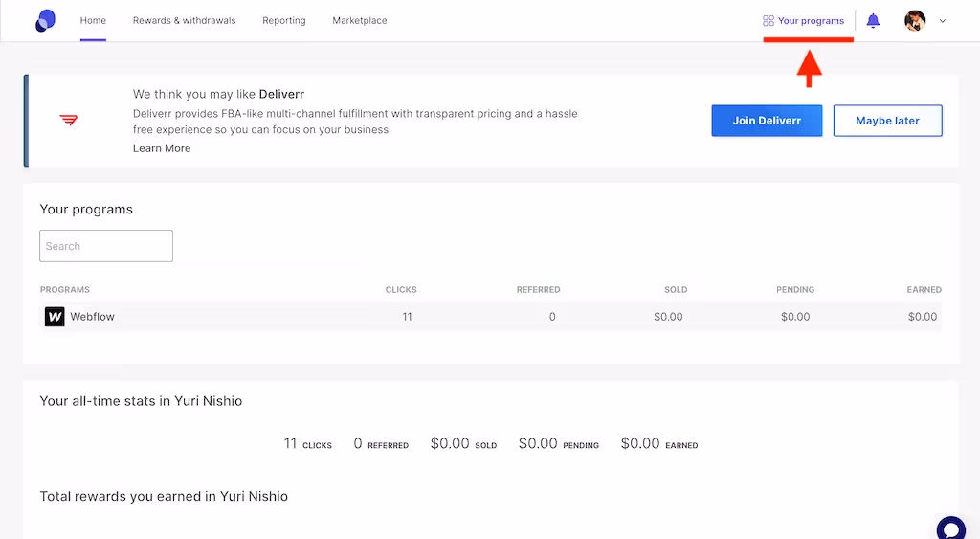The height and width of the screenshot is (539, 980).
Task: Expand the account dropdown chevron
Action: [943, 21]
